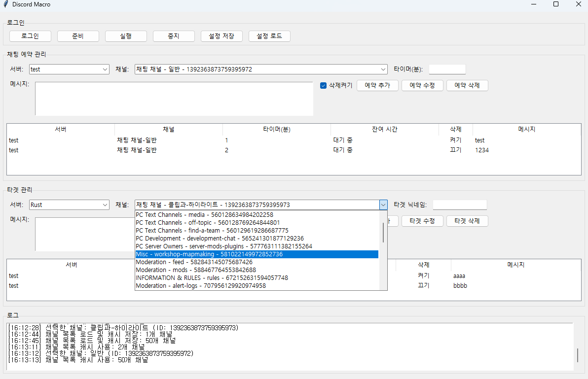Click the 서버 column header in reservation table
The image size is (588, 379).
[x=61, y=129]
